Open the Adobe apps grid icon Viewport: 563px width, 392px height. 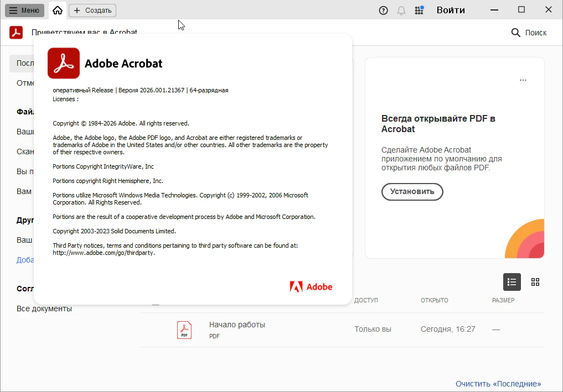coord(419,10)
